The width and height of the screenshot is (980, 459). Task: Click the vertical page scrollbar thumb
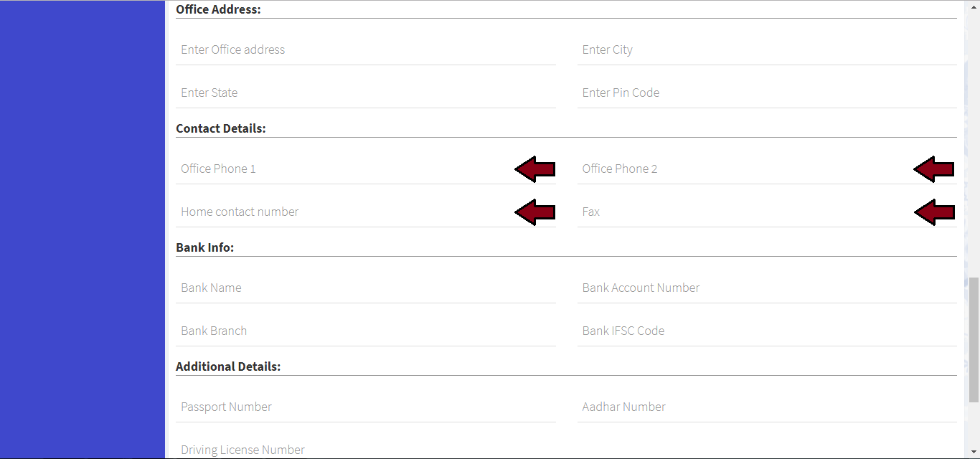(974, 339)
